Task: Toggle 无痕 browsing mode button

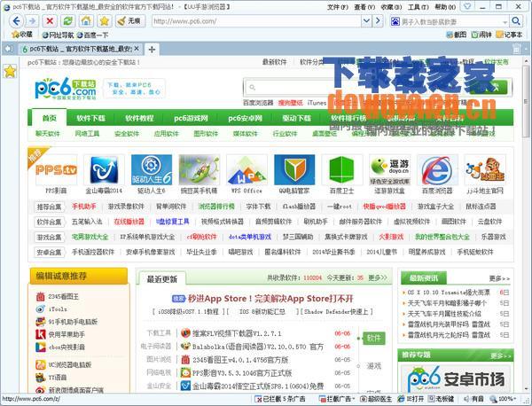Action: [x=128, y=20]
